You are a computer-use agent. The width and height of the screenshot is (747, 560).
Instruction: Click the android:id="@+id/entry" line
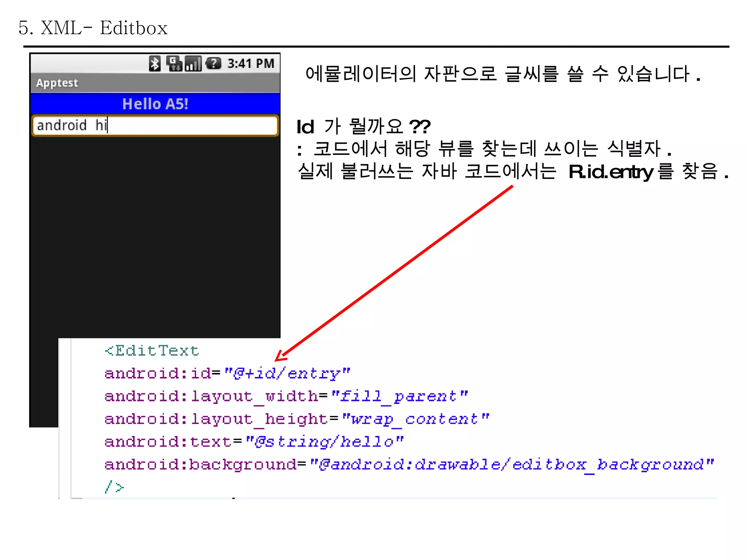coord(227,374)
